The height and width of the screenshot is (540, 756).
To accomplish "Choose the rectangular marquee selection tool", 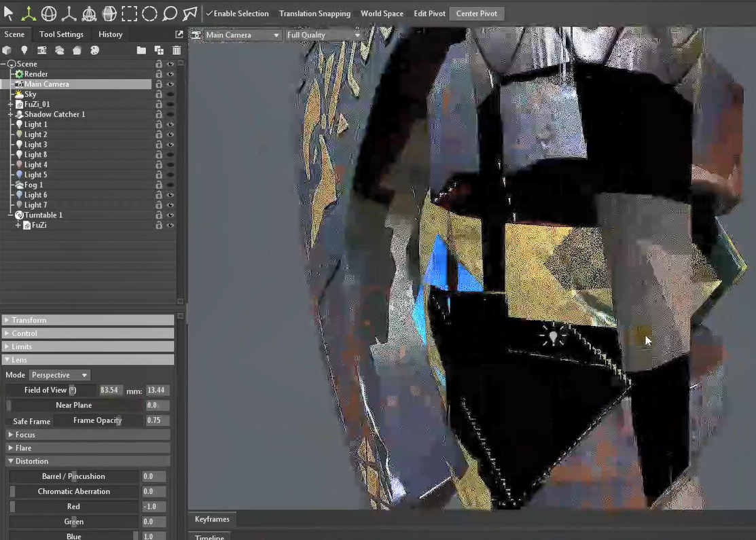I will coord(129,13).
